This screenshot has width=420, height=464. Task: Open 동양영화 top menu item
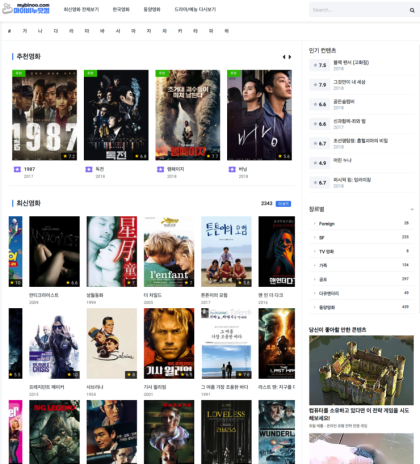152,9
